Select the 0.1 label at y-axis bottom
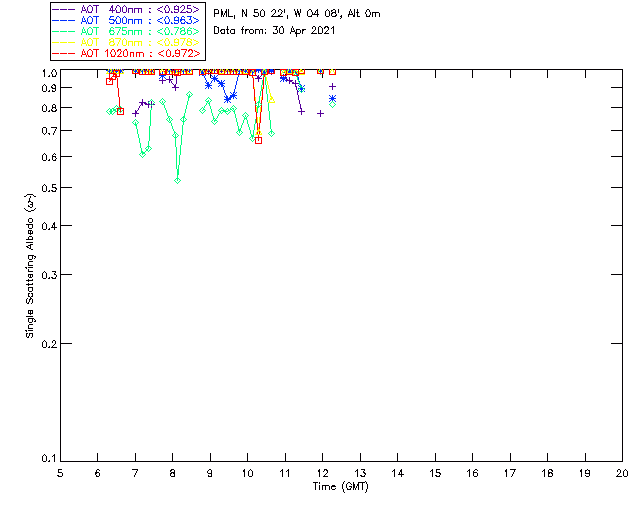 point(49,459)
